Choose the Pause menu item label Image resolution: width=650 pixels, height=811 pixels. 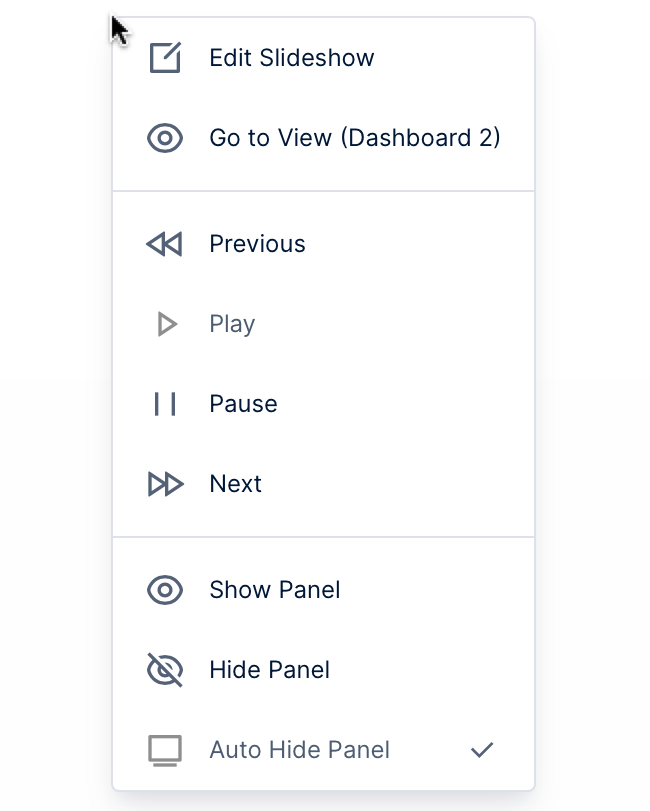pos(243,404)
